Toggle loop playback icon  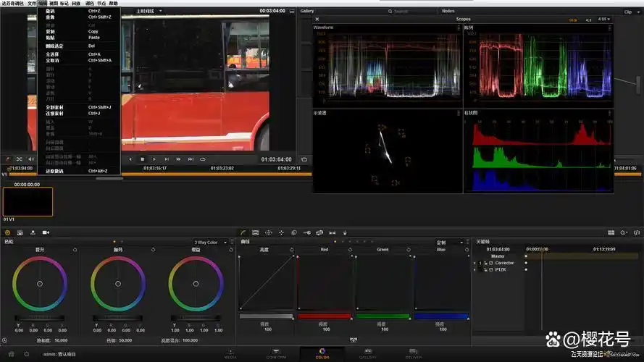coord(203,159)
